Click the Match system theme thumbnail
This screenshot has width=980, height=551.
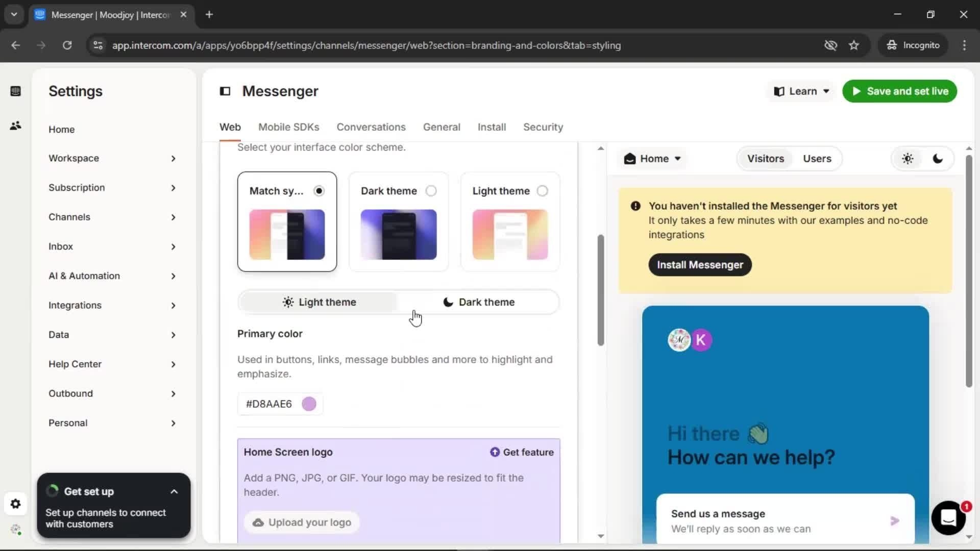point(287,235)
